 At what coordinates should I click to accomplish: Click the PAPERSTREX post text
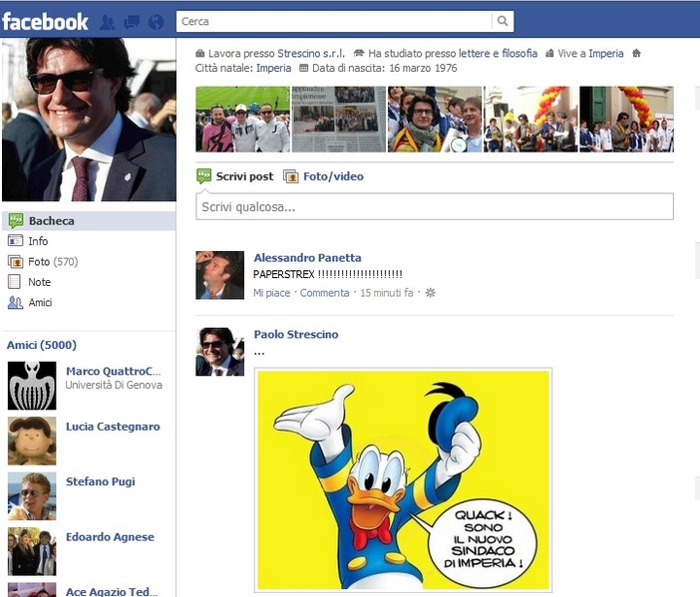pos(328,274)
